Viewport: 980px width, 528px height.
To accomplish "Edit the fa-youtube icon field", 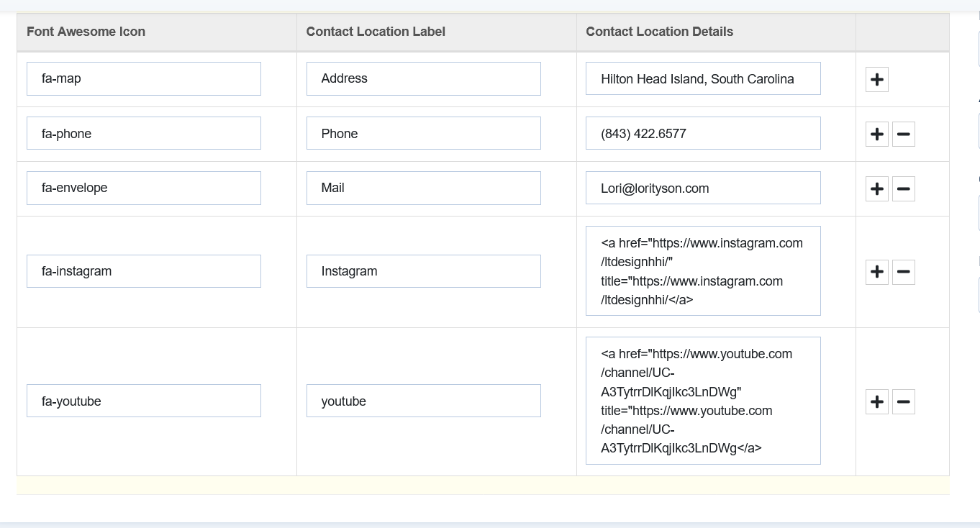I will [x=144, y=401].
